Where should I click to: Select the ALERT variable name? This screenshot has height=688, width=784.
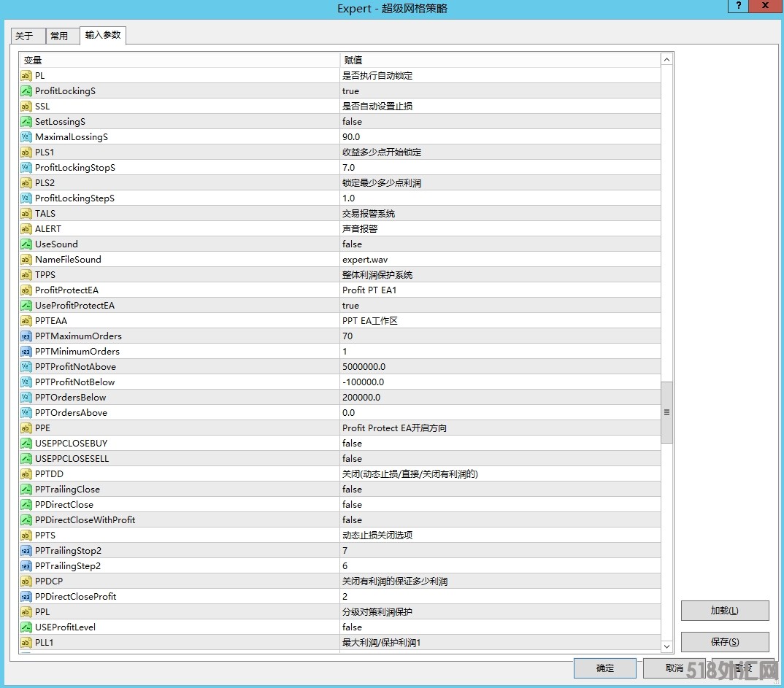48,229
